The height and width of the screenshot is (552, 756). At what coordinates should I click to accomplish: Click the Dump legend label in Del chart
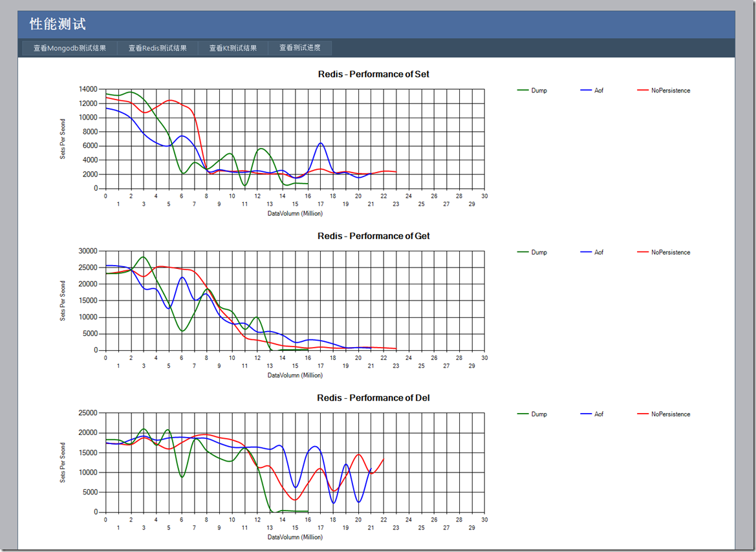coord(539,414)
